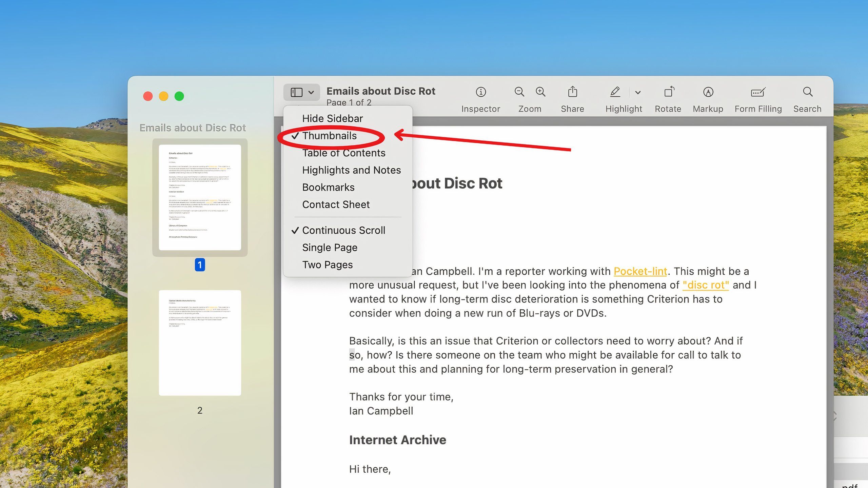Screen dimensions: 868x488
Task: Click the Zoom In magnifier icon
Action: (x=540, y=92)
